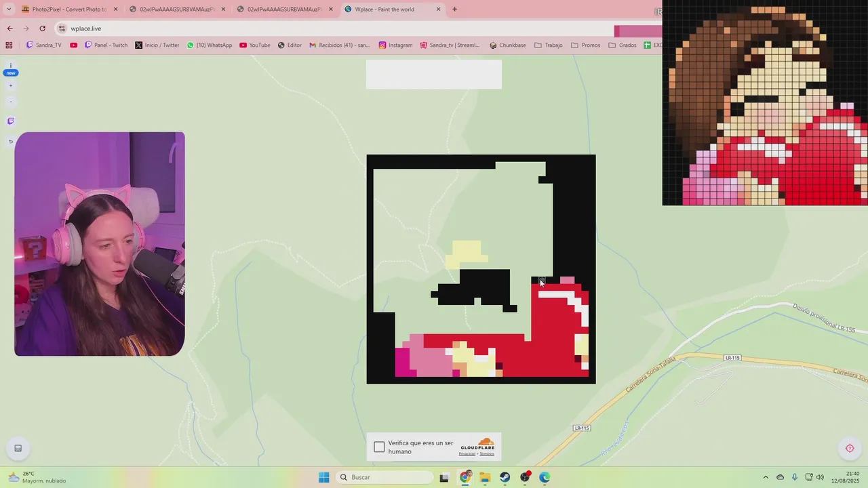The width and height of the screenshot is (868, 488).
Task: Open Google Chrome from the taskbar
Action: point(465,477)
